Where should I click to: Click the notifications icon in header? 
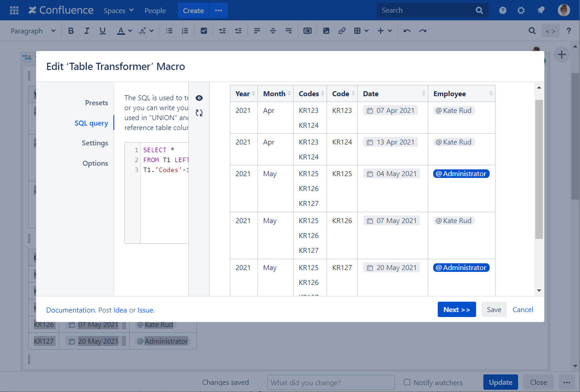(540, 10)
